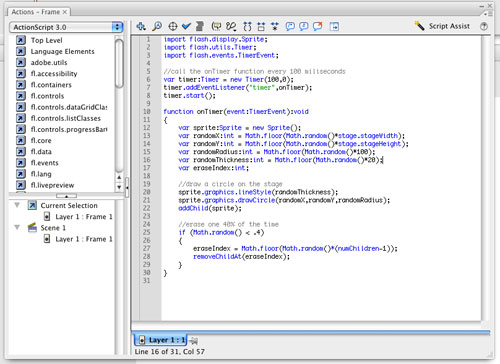Select Layer 1 : Frame 1 under Scene 1
The image size is (500, 364).
[x=83, y=239]
